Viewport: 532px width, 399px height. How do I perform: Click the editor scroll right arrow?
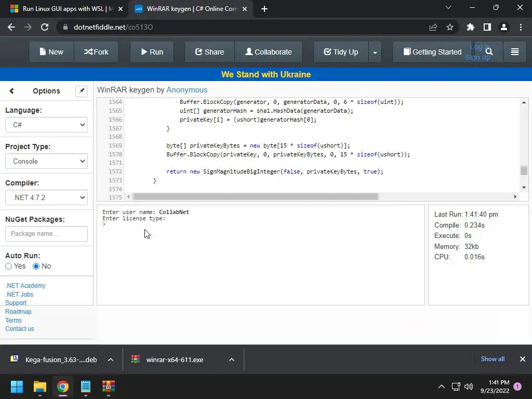coord(515,197)
